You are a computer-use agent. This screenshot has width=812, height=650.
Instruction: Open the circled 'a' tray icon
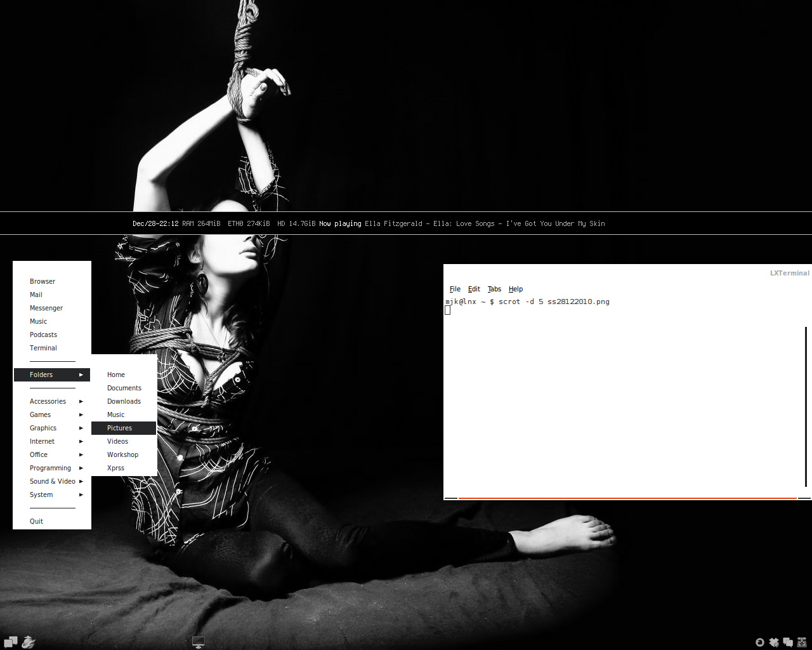coord(760,642)
